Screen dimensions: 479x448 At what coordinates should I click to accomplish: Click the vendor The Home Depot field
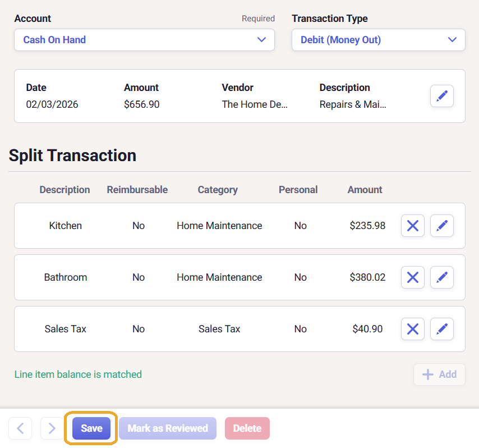(255, 104)
